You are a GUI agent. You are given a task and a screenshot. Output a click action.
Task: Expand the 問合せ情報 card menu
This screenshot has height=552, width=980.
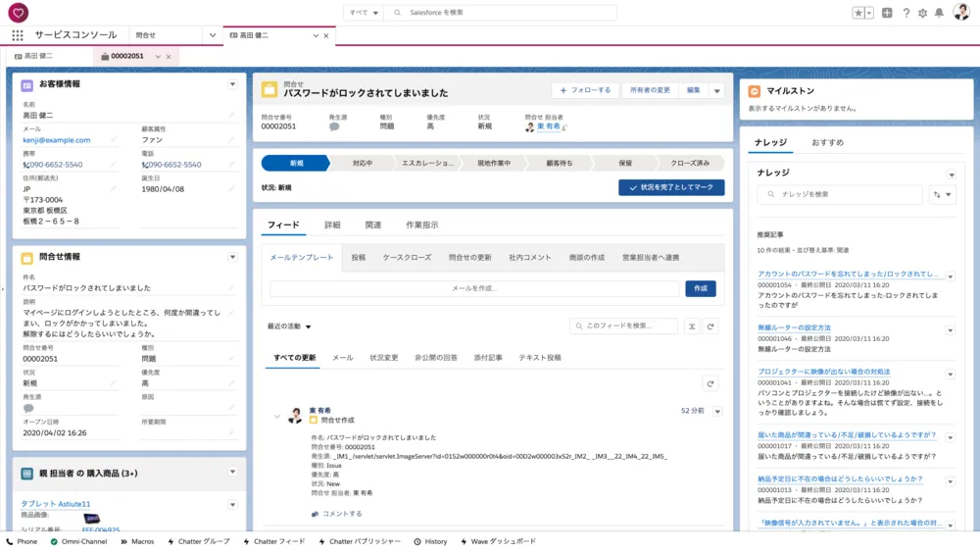[x=232, y=257]
